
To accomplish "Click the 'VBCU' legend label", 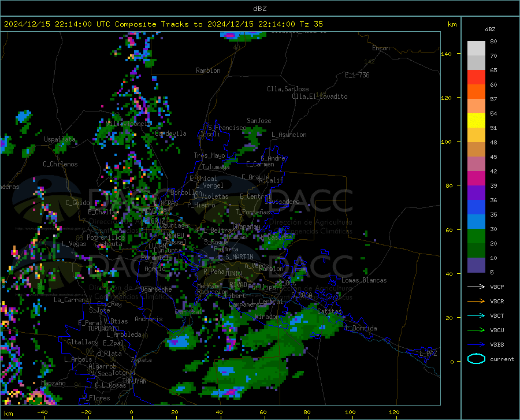I will 497,330.
